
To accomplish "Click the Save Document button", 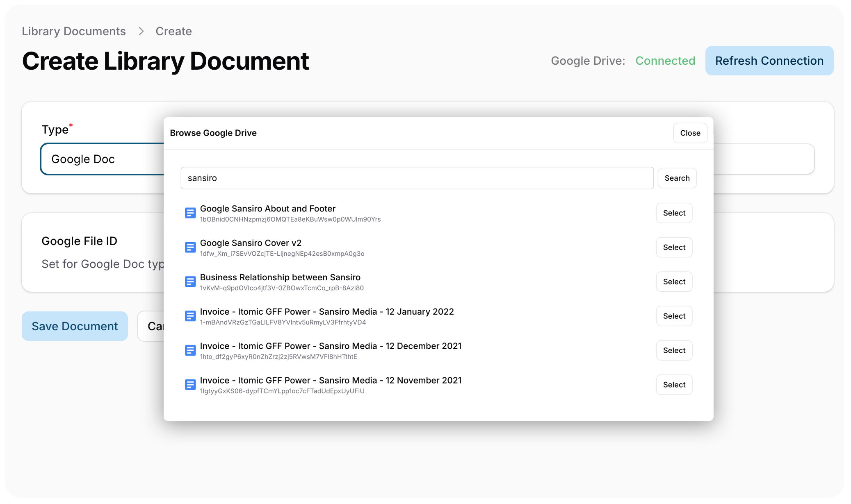I will pos(75,326).
